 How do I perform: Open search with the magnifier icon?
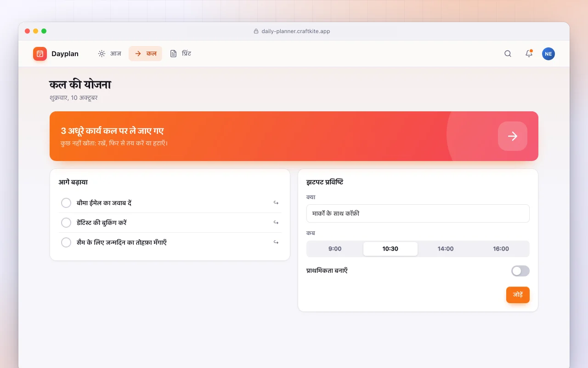[x=508, y=54]
